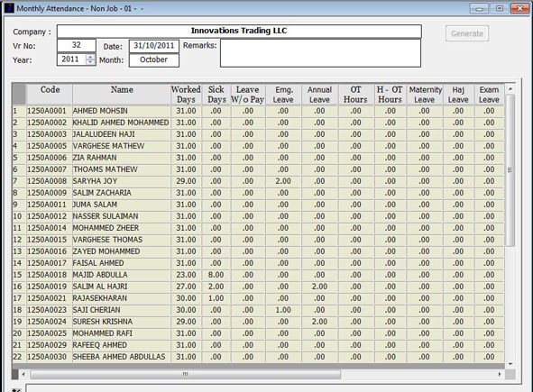
Task: Select the Month field showing October
Action: tap(154, 60)
